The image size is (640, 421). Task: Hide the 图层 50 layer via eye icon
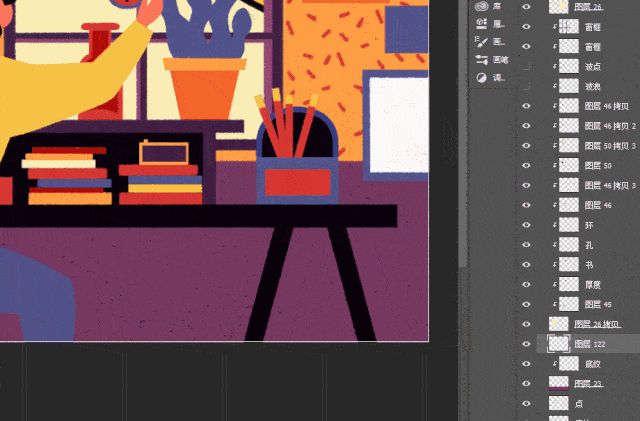coord(527,165)
